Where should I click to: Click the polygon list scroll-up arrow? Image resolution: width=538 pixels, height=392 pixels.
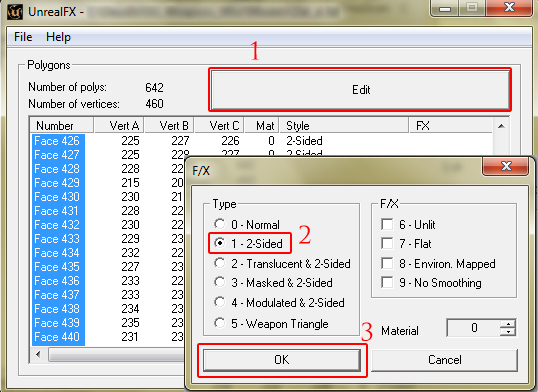tap(501, 126)
